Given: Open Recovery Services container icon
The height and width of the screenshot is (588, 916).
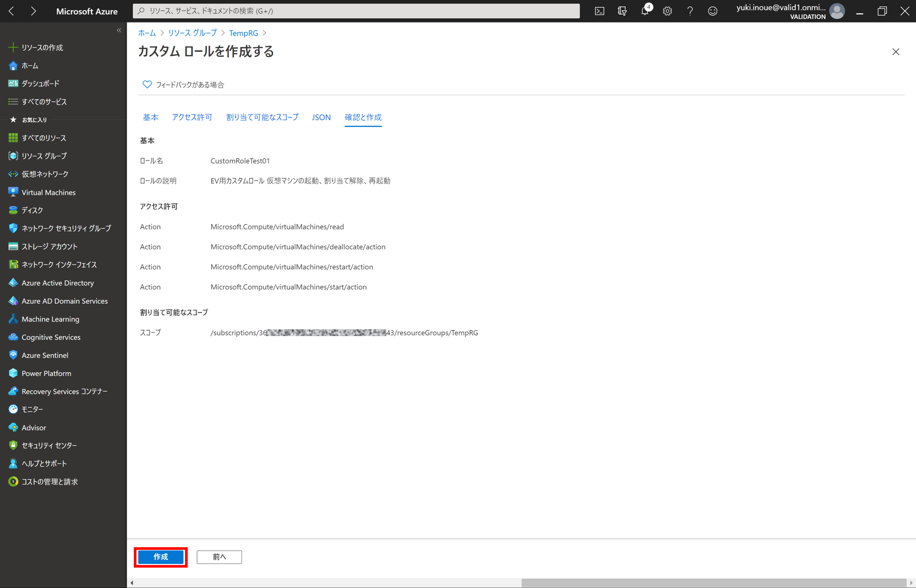Looking at the screenshot, I should click(13, 391).
